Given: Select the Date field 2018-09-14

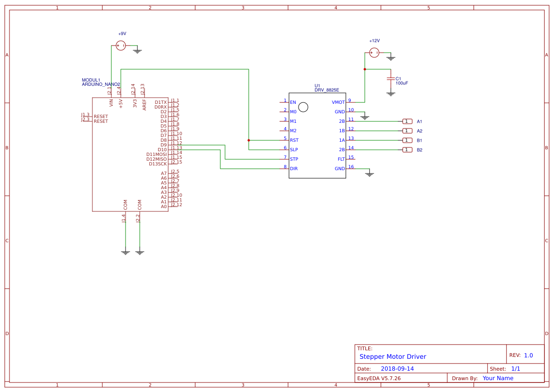Looking at the screenshot, I should (397, 368).
